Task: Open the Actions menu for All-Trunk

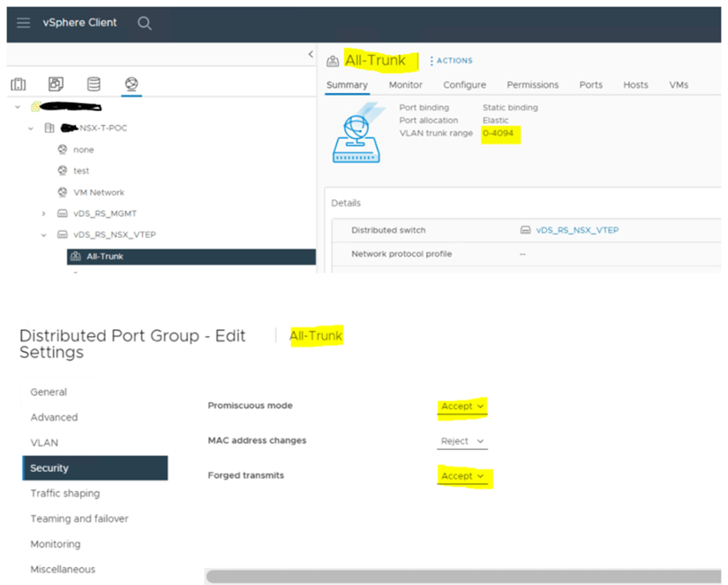Action: 451,61
